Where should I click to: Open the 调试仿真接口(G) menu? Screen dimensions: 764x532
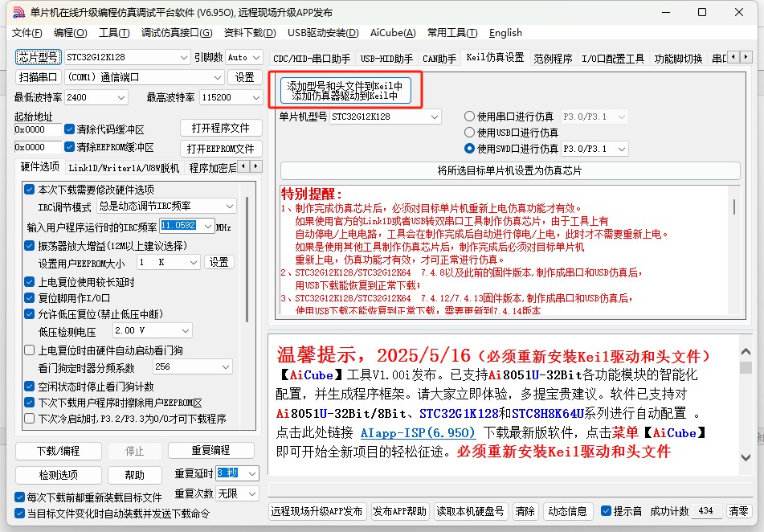point(177,33)
